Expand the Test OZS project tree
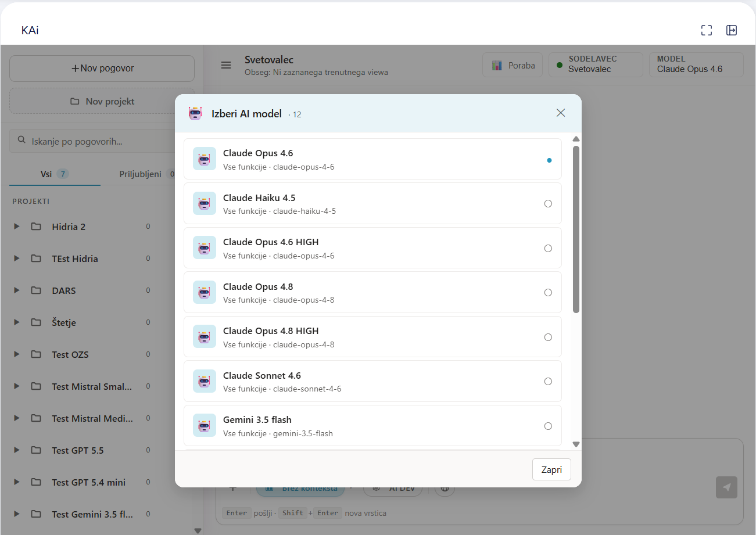 pyautogui.click(x=17, y=354)
